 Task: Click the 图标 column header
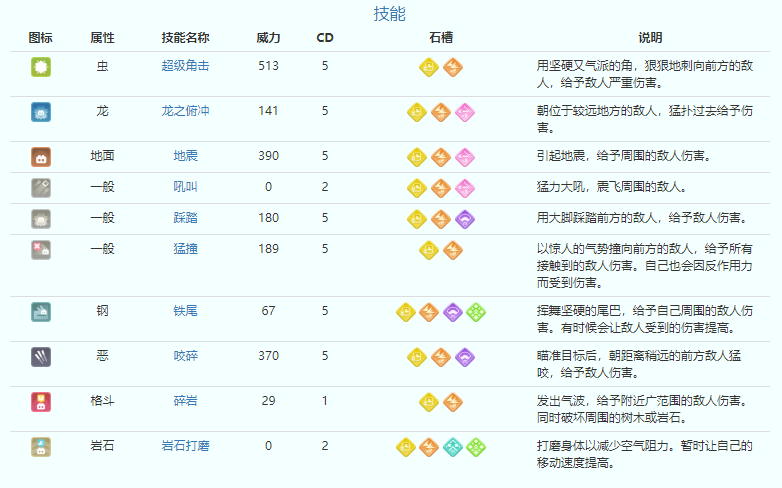tap(40, 37)
